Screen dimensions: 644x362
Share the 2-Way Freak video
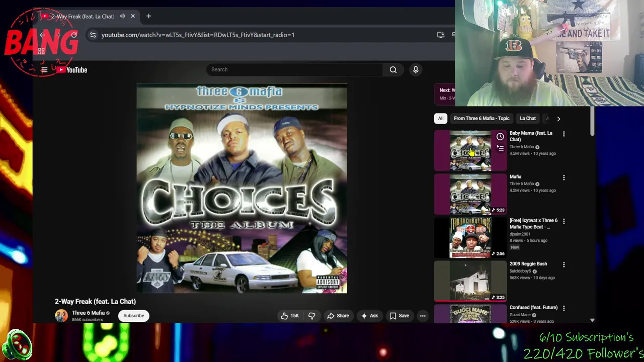click(338, 316)
